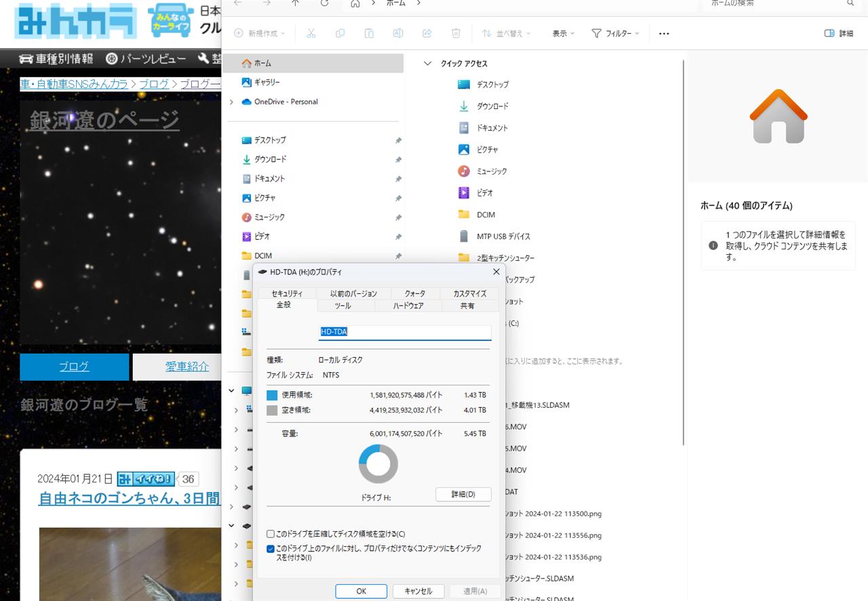Click the home icon in the address bar
The height and width of the screenshot is (601, 868).
click(355, 3)
